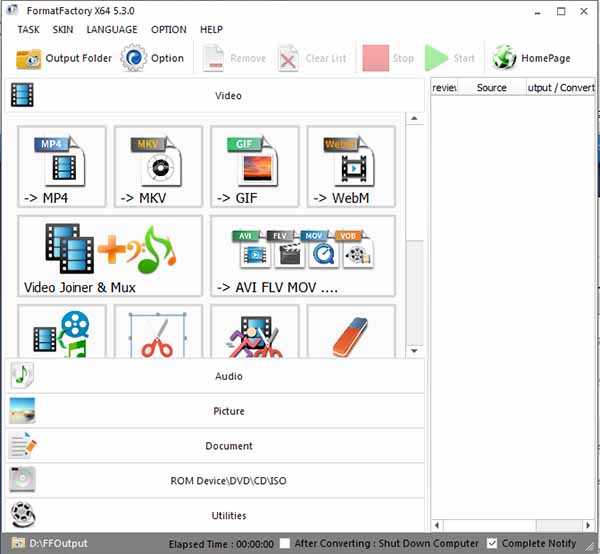This screenshot has width=600, height=554.
Task: Click the D:\FFOutput path in status bar
Action: coord(59,543)
